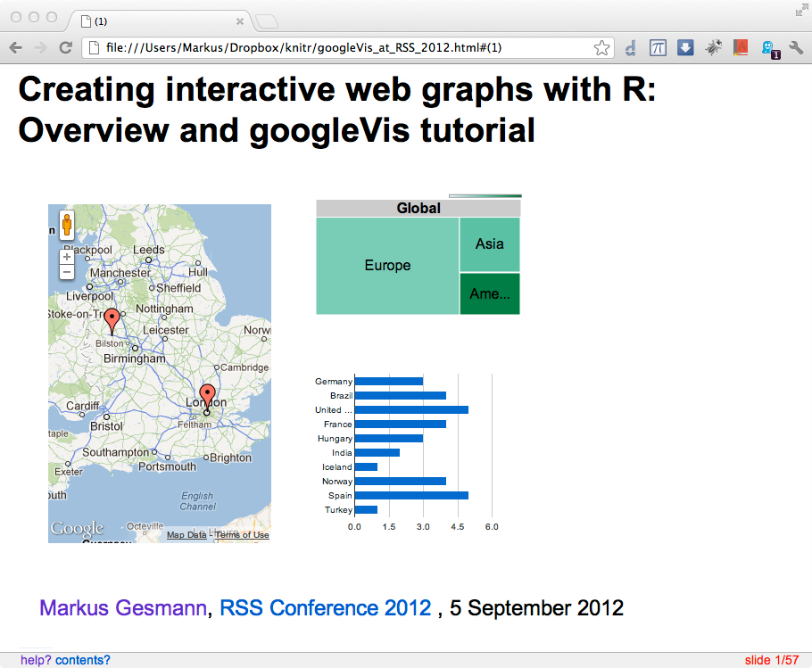Open the bug extension icon

713,48
